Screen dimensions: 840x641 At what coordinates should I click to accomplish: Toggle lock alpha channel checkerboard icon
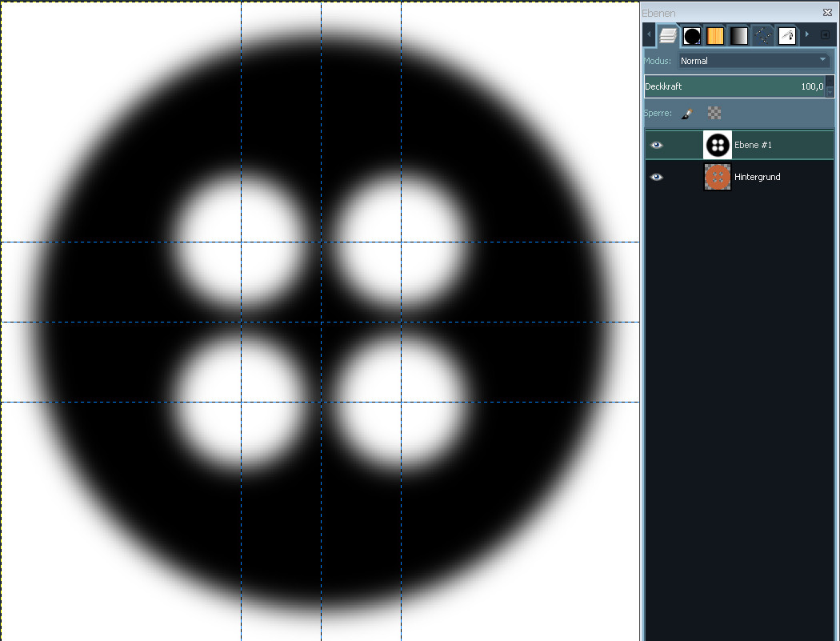click(714, 114)
